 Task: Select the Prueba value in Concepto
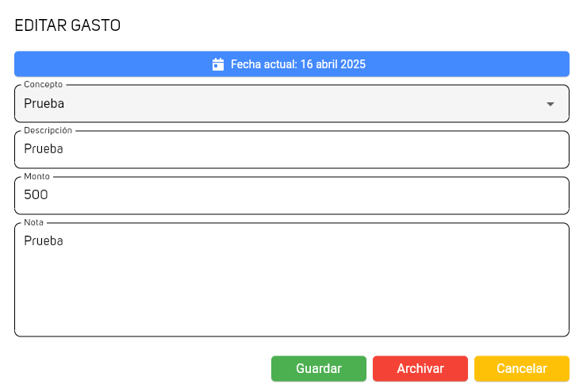(44, 104)
